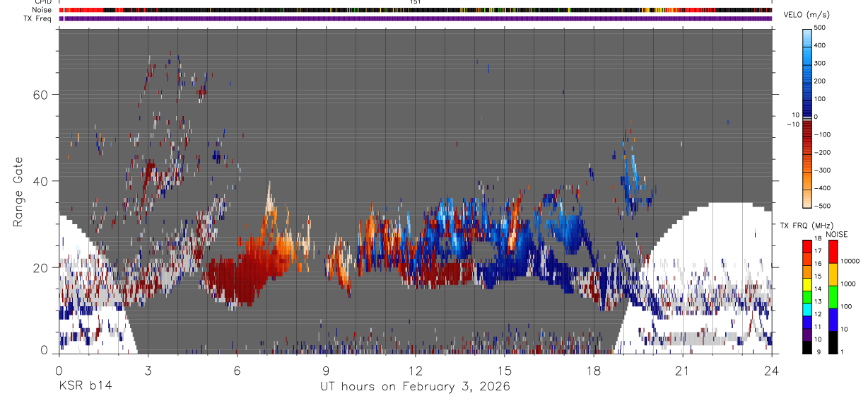Click the '500' label on velocity scale
Image resolution: width=868 pixels, height=401 pixels.
coord(821,28)
